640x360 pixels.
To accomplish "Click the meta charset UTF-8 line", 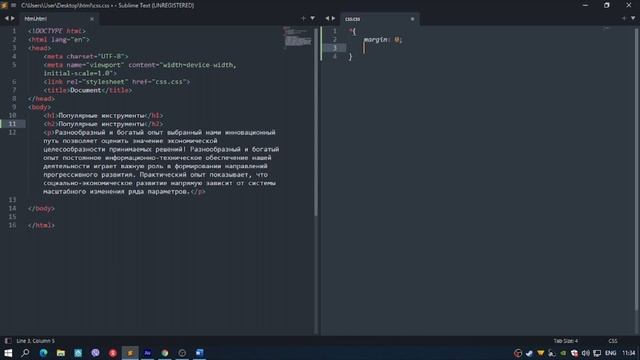I will (x=86, y=56).
